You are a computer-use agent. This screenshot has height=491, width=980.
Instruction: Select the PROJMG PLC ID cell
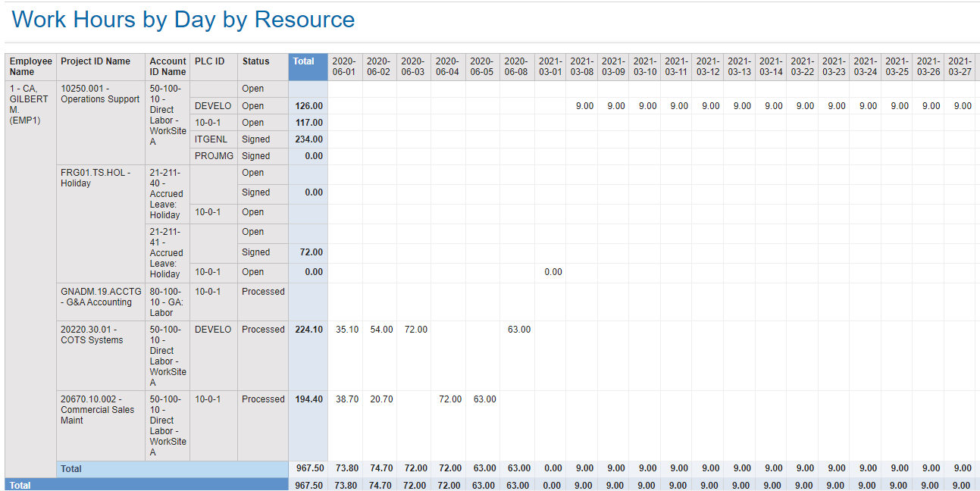point(210,156)
